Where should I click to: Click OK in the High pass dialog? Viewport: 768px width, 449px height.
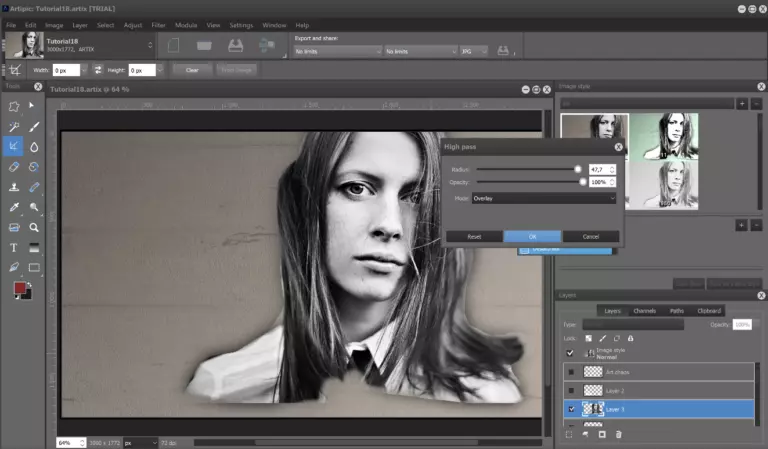tap(533, 236)
